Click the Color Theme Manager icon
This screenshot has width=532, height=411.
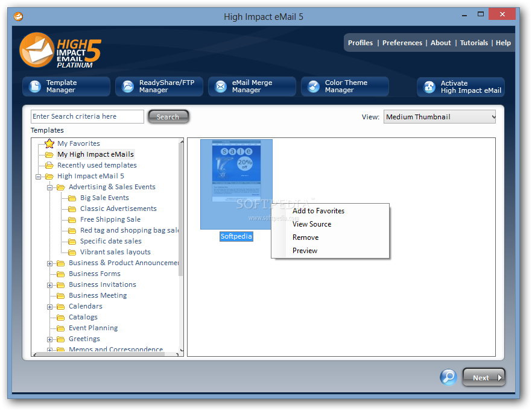coord(314,86)
